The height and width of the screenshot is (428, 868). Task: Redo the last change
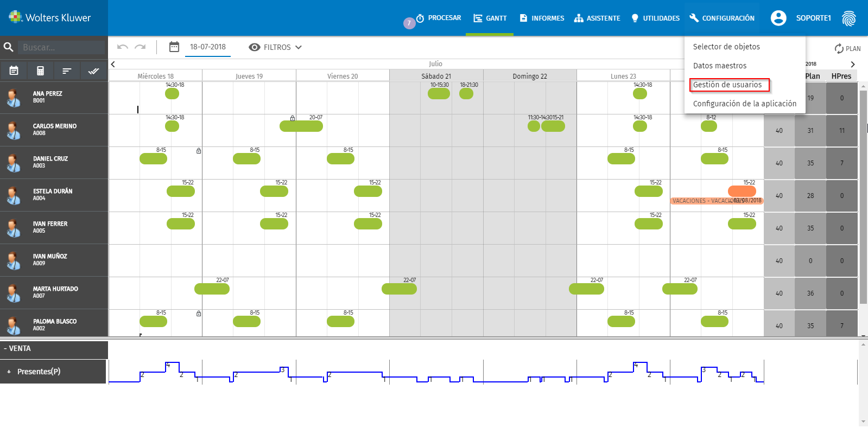point(140,47)
